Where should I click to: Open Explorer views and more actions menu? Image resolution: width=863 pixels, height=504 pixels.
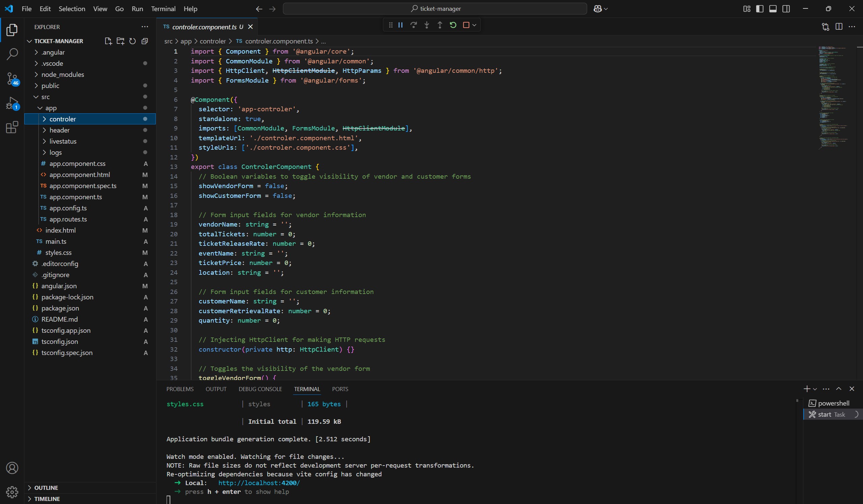pyautogui.click(x=145, y=27)
